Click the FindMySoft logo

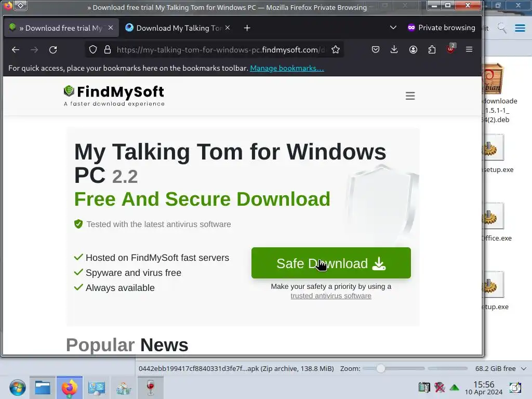[114, 96]
